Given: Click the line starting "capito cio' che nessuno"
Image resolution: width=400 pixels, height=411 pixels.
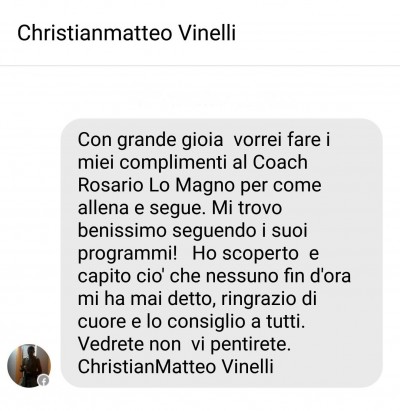Looking at the screenshot, I should (x=214, y=276).
